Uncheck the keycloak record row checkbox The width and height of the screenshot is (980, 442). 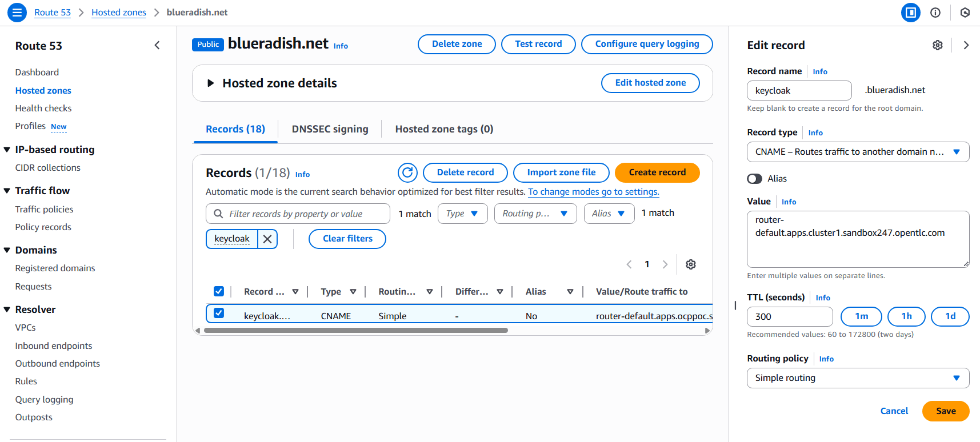point(219,313)
